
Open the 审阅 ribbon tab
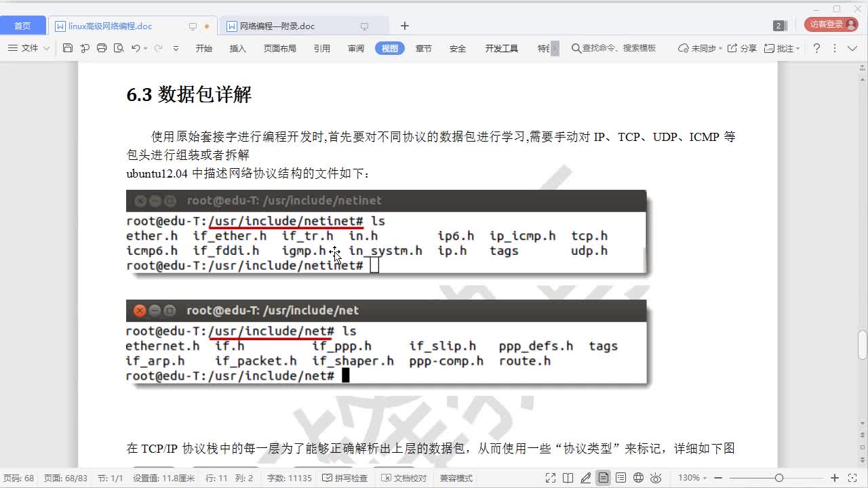(x=356, y=48)
